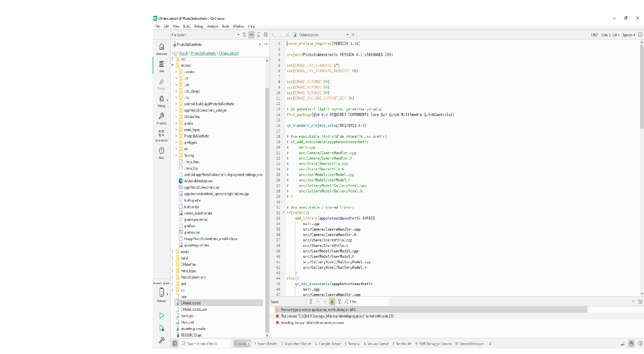Start debugging with the run-debug button

point(161,328)
